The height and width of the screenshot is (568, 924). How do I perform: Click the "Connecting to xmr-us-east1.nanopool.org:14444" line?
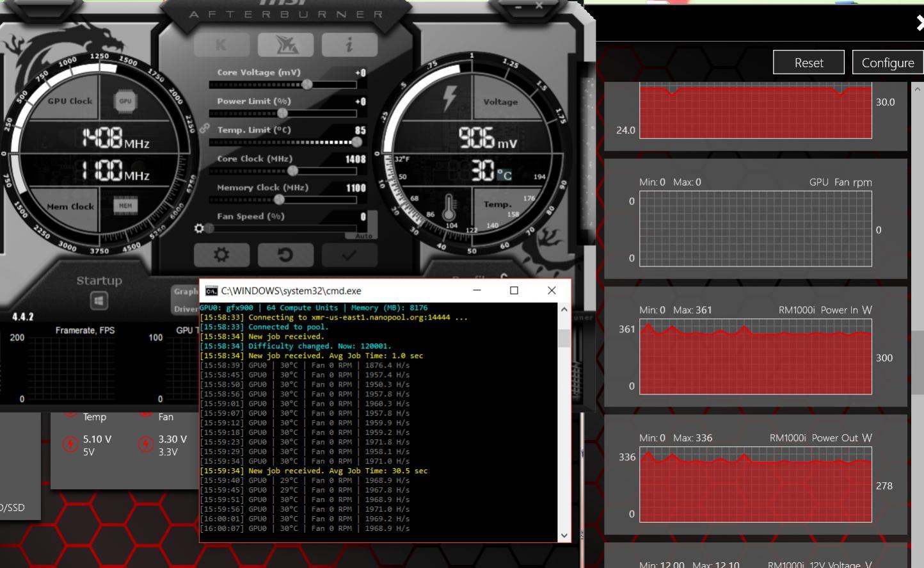coord(333,318)
